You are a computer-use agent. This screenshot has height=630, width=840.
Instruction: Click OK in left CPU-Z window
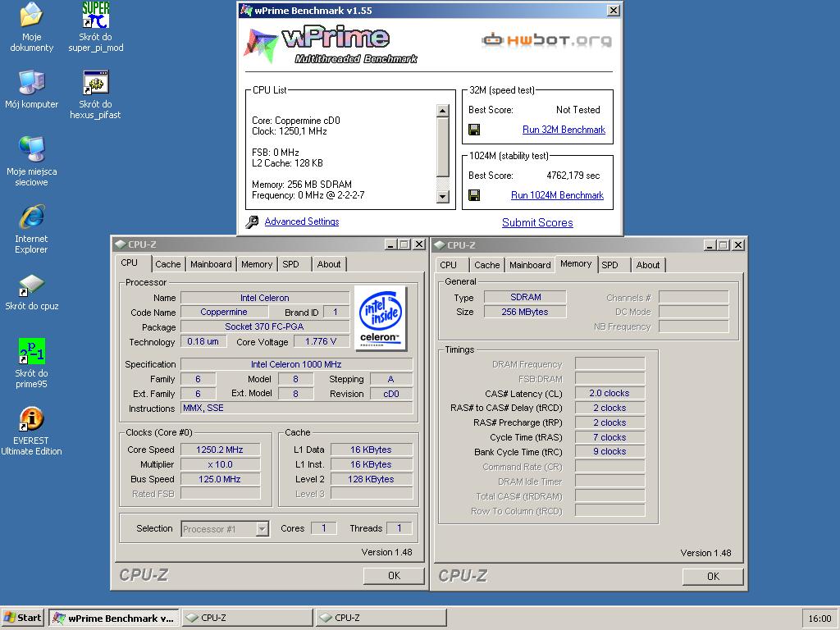394,576
